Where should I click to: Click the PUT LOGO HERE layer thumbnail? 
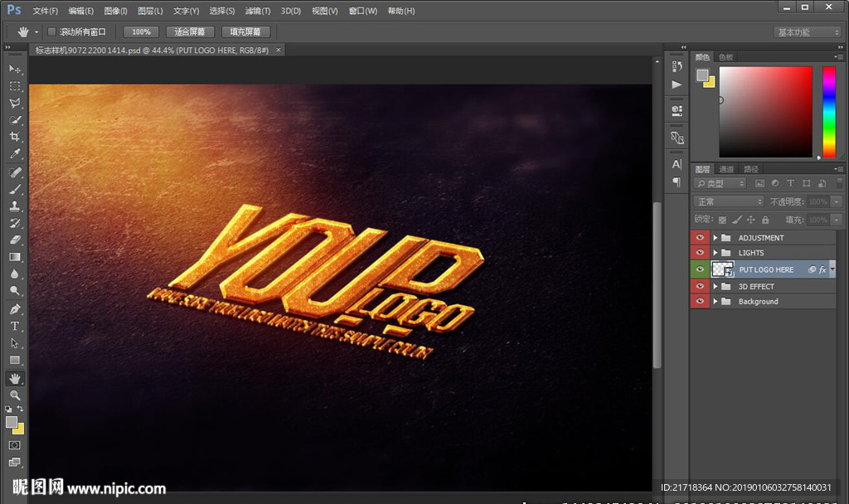[722, 269]
